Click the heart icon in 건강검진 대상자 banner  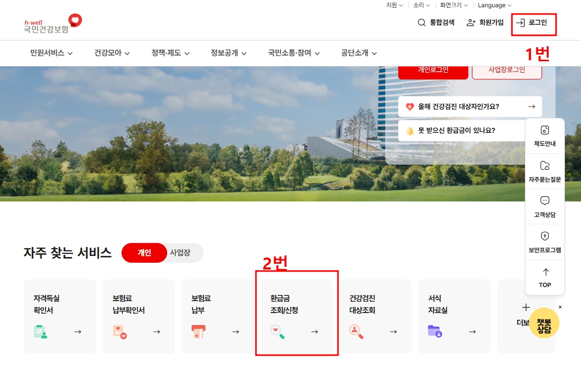410,107
